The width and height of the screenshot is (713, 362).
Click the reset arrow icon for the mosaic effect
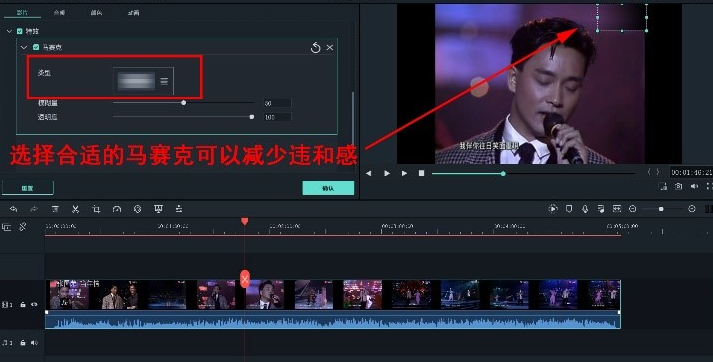tap(316, 47)
